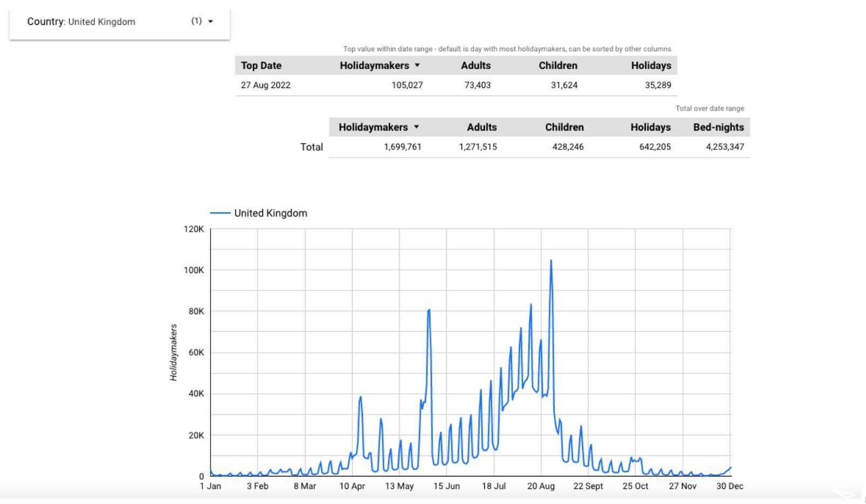
Task: Select the 31,624 children value
Action: tap(564, 85)
